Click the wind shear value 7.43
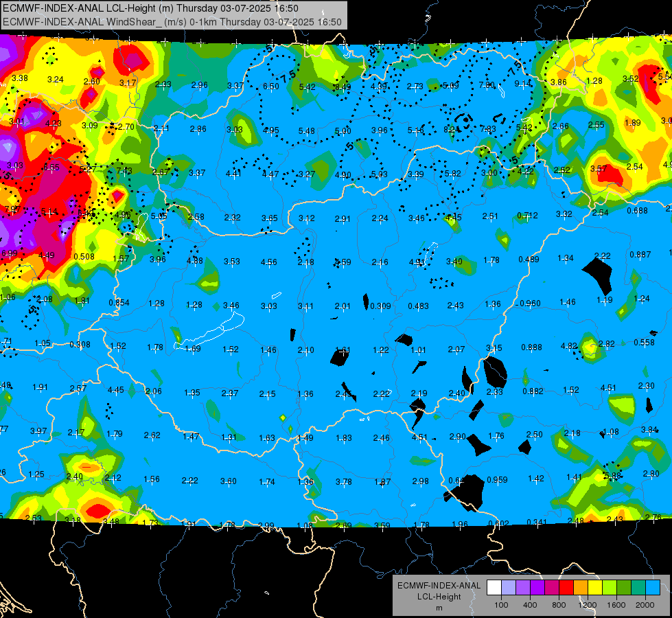Image resolution: width=672 pixels, height=618 pixels. click(x=124, y=171)
